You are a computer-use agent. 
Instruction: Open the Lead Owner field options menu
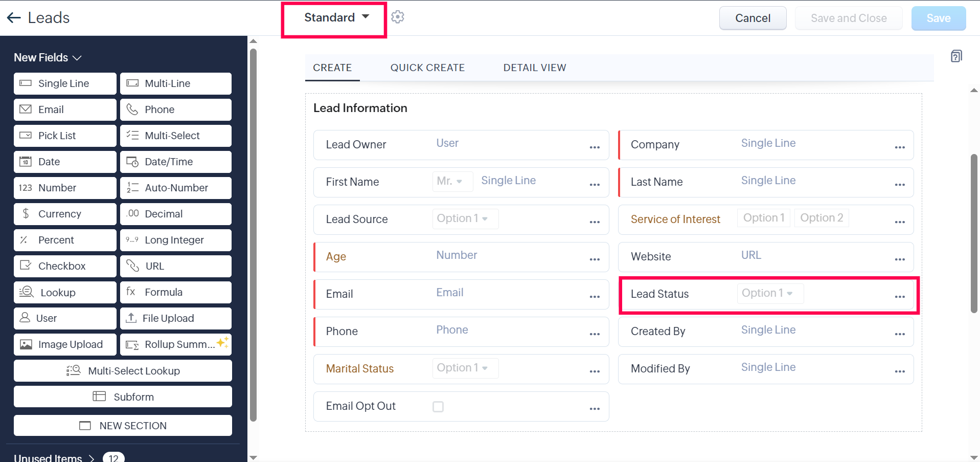pyautogui.click(x=595, y=147)
